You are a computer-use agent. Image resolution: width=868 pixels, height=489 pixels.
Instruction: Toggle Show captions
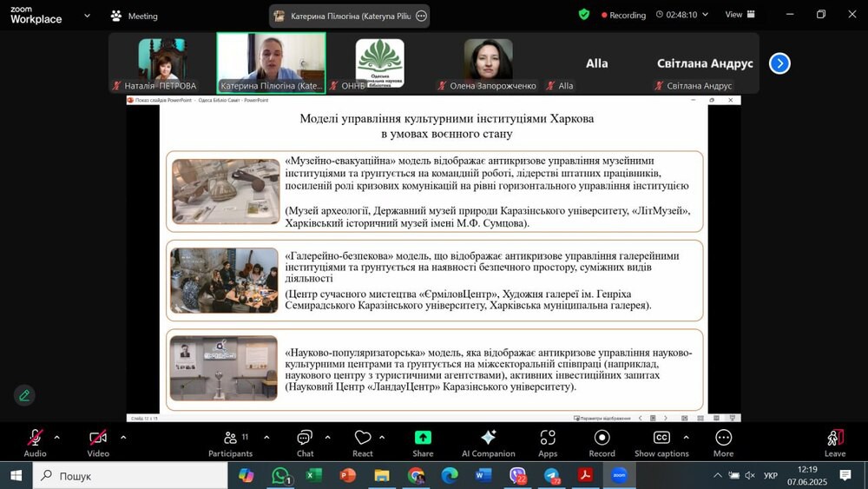pos(661,441)
